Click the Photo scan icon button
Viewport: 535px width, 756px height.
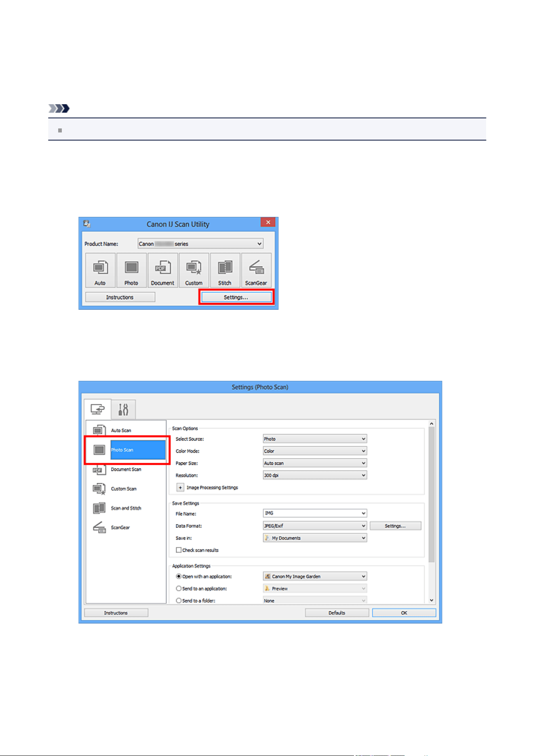pos(131,270)
